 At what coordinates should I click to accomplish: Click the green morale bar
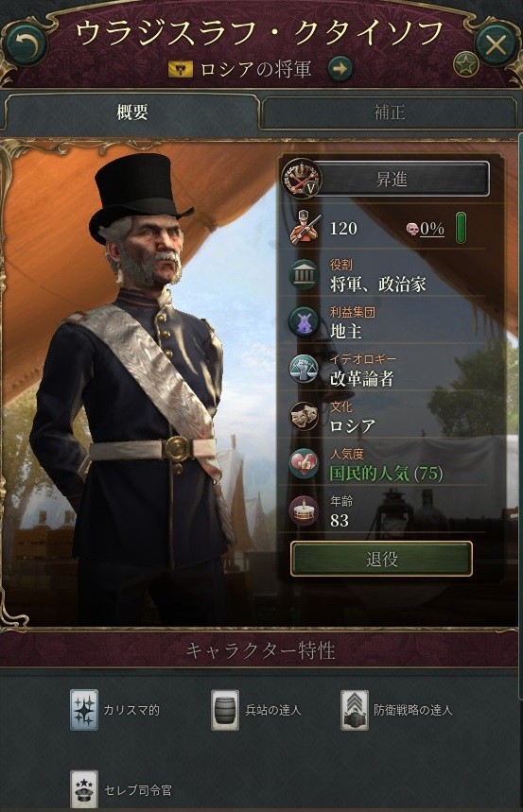(x=461, y=228)
